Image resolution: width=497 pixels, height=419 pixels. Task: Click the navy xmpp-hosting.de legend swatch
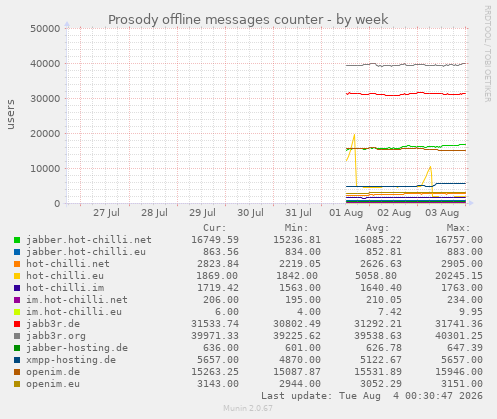(17, 360)
